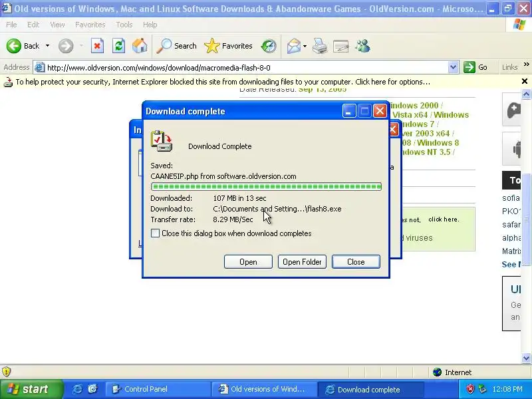Click the Back arrow icon
This screenshot has height=399, width=532.
point(14,46)
